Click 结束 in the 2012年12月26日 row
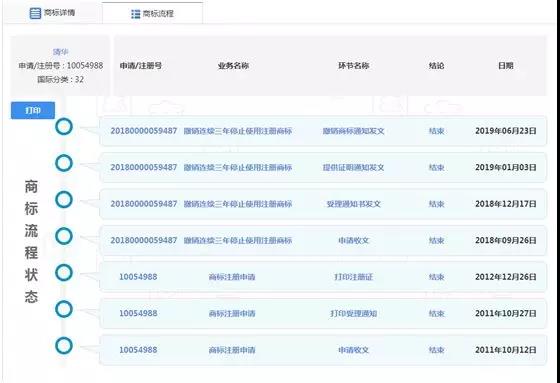Screen dimensions: 560x383 pyautogui.click(x=436, y=277)
